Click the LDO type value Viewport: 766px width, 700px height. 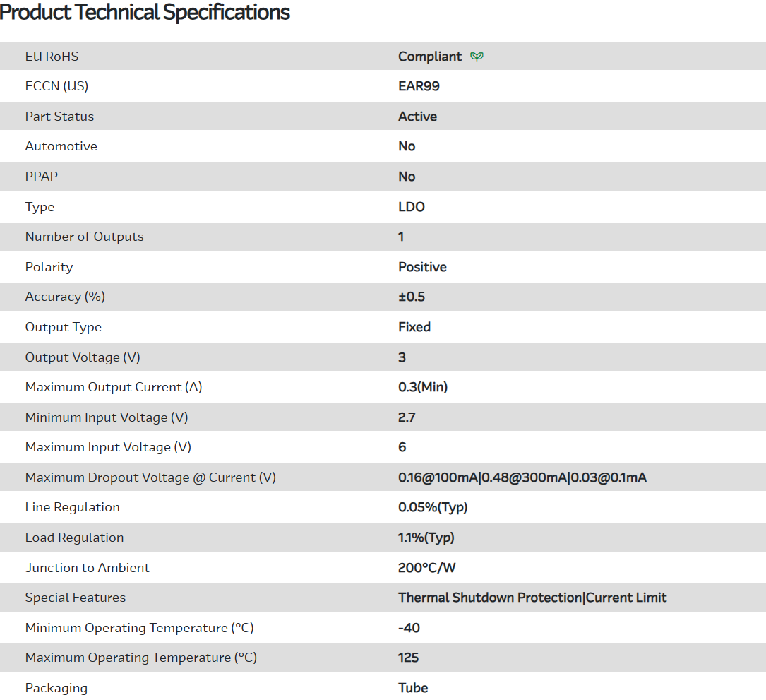pyautogui.click(x=411, y=207)
